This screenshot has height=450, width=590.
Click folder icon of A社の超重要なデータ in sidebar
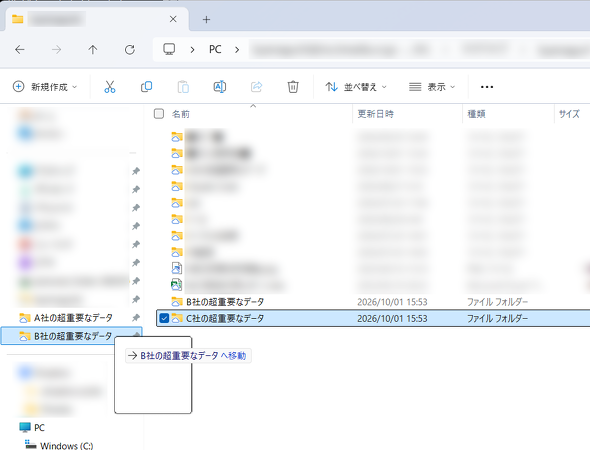click(24, 318)
